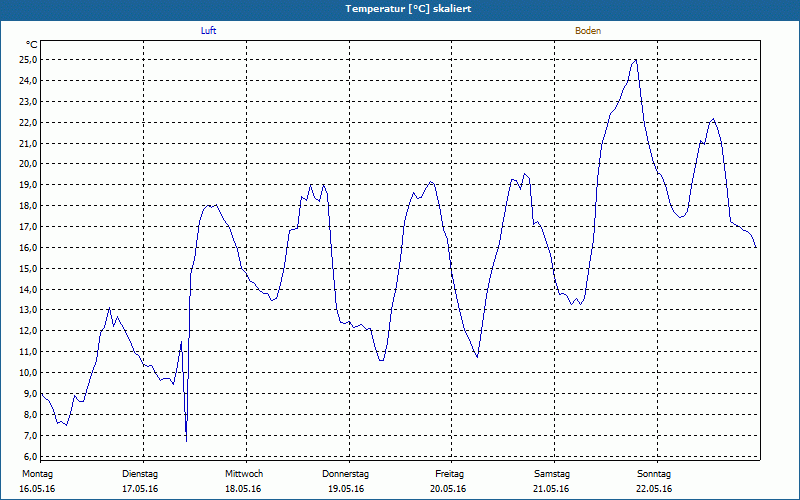Click the 19,0 y-axis value
Screen dimensions: 800x500
[x=29, y=185]
